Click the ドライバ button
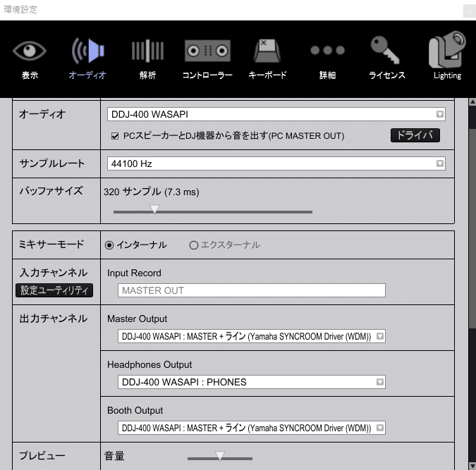Image resolution: width=476 pixels, height=470 pixels. click(415, 135)
